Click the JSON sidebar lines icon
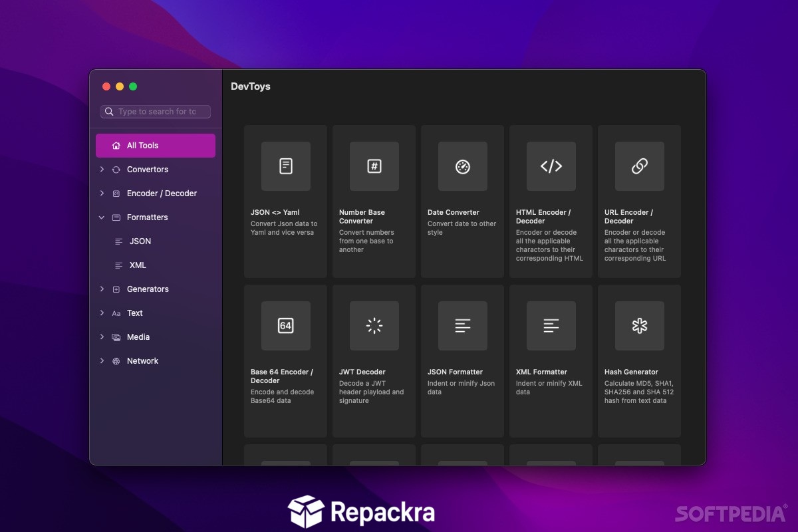Viewport: 798px width, 532px height. (119, 241)
